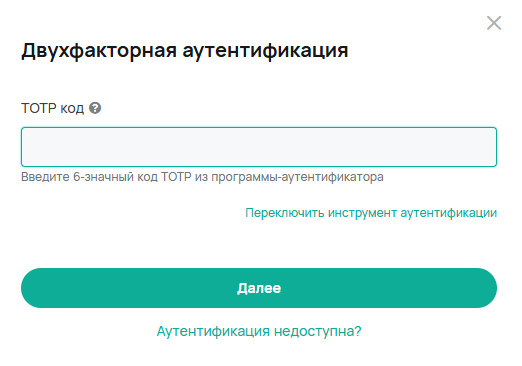Open Переключить инструмент аутентификации link

pyautogui.click(x=371, y=213)
